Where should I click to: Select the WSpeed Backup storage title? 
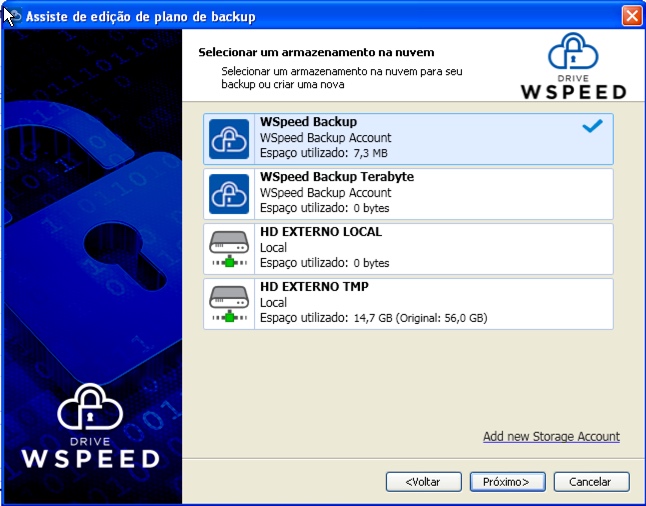tap(308, 122)
